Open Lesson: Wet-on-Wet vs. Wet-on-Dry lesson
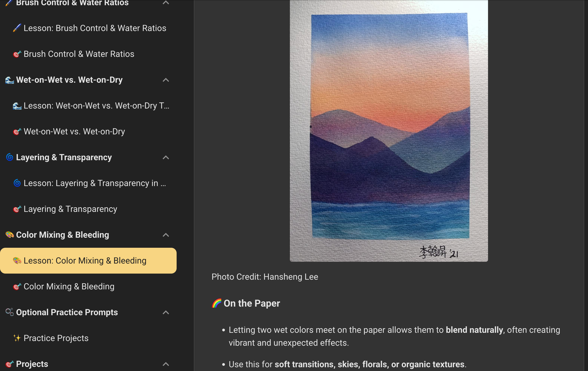This screenshot has width=588, height=371. coord(96,106)
